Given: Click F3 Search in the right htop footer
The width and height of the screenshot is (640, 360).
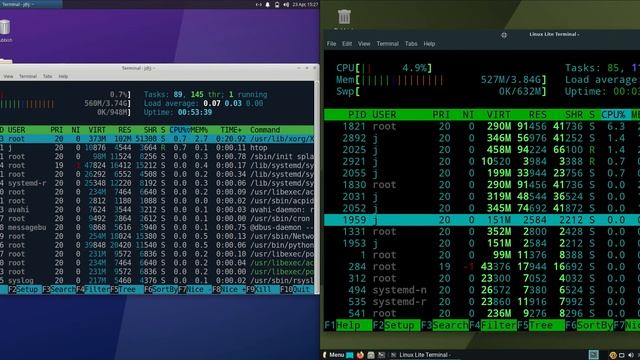Looking at the screenshot, I should point(444,325).
